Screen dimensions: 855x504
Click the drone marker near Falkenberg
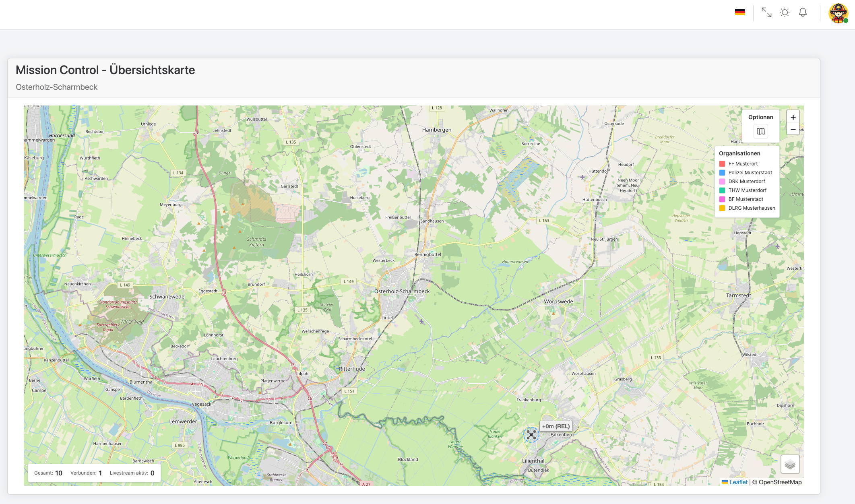pos(531,434)
